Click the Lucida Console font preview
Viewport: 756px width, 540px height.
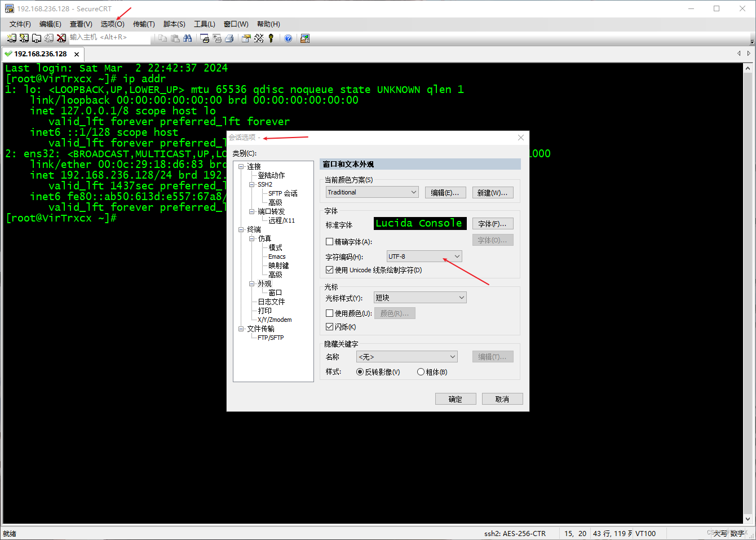click(x=420, y=223)
